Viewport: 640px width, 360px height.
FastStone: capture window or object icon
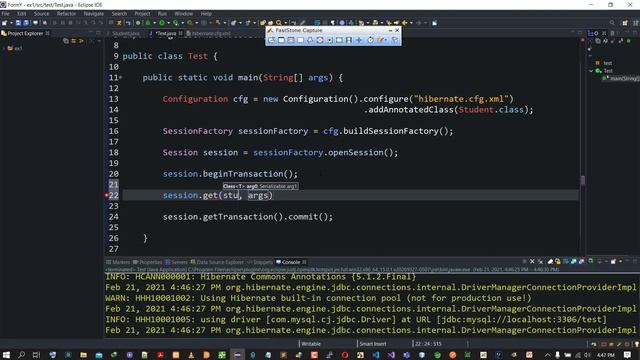point(291,40)
